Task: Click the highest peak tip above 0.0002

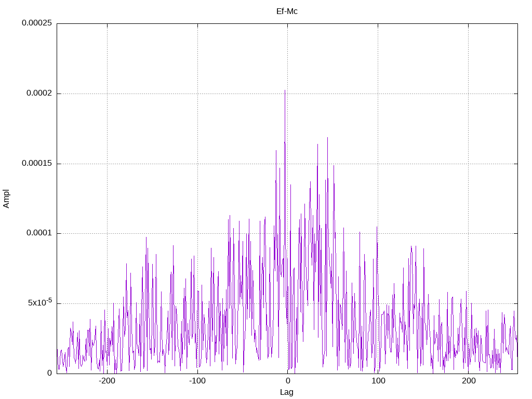Action: pyautogui.click(x=285, y=90)
